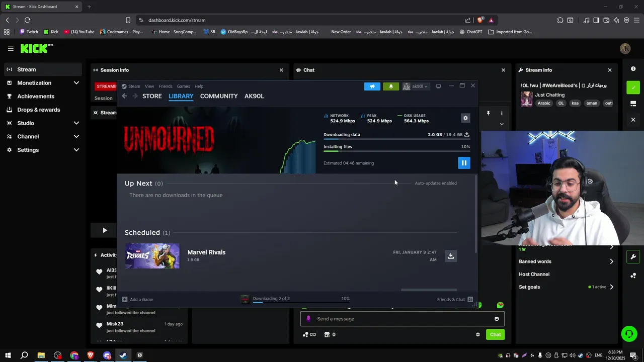644x362 pixels.
Task: Click the Downloading data progress bar
Action: pyautogui.click(x=396, y=140)
